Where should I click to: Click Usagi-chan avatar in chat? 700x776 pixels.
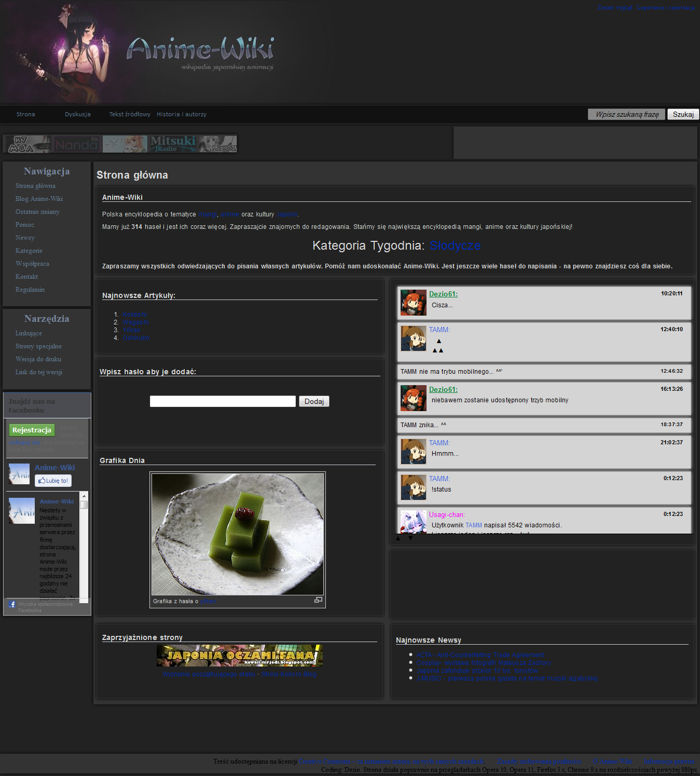(x=413, y=522)
